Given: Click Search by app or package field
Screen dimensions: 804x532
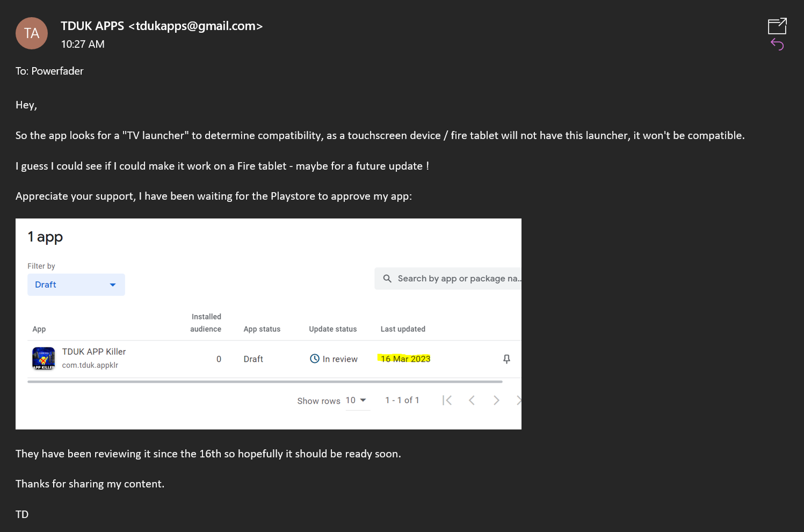Looking at the screenshot, I should [448, 279].
